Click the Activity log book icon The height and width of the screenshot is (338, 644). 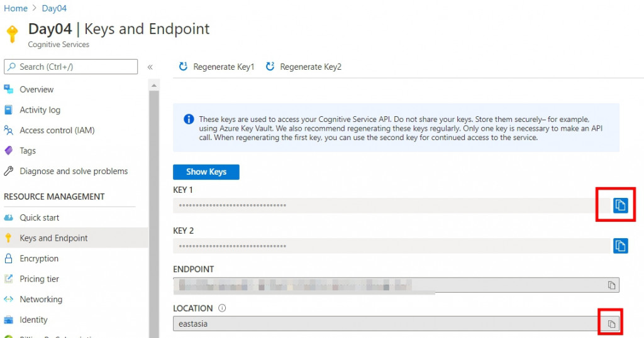coord(8,110)
